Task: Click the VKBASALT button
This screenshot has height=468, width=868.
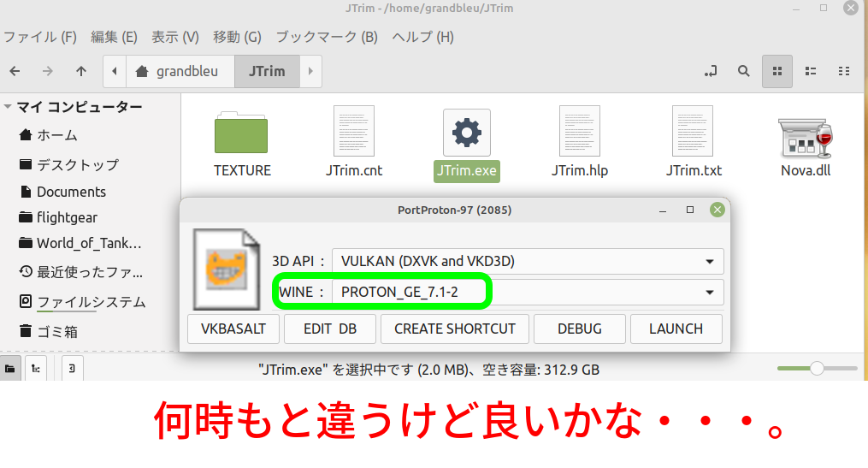Action: [x=233, y=329]
